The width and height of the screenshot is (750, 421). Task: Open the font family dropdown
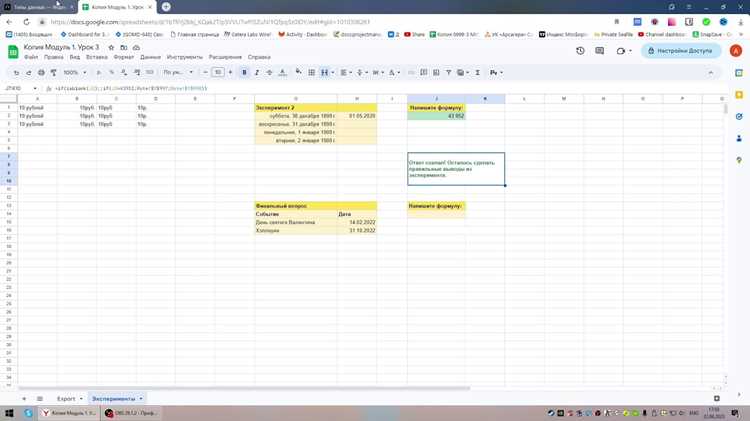pos(178,73)
